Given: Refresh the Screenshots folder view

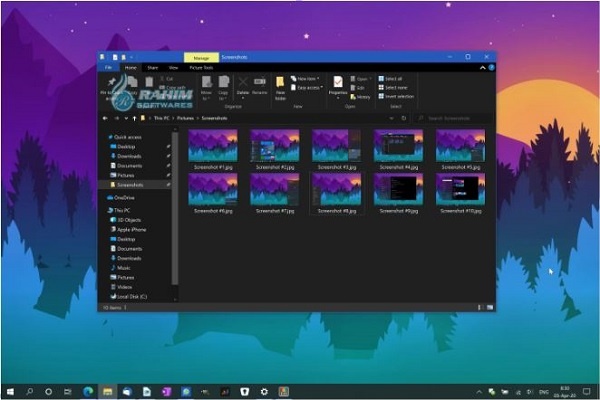Looking at the screenshot, I should pos(404,118).
